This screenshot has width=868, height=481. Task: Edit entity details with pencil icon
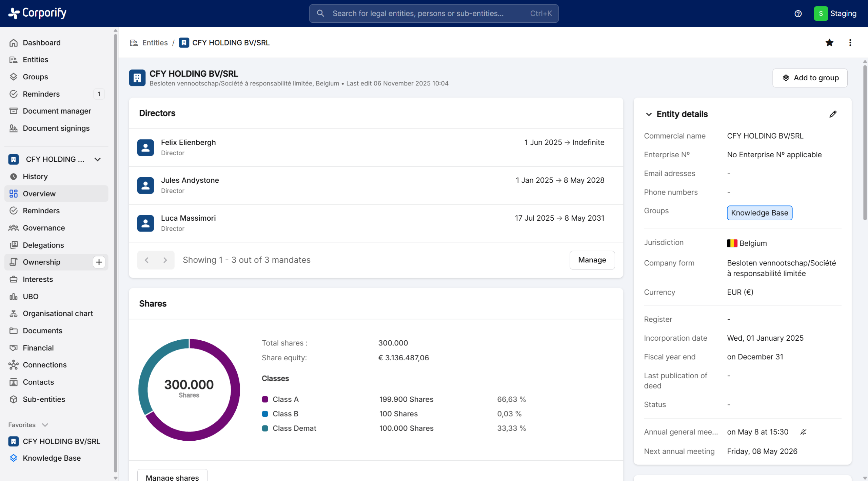click(x=833, y=114)
